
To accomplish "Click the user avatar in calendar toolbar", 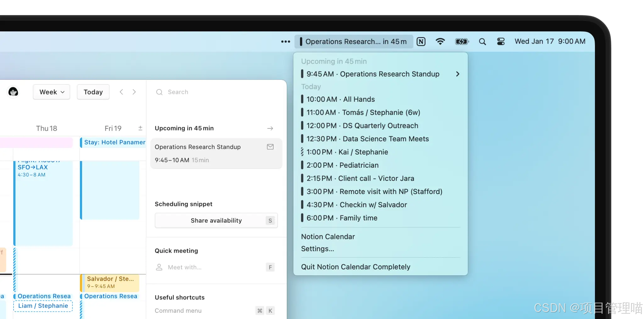I will (x=13, y=92).
